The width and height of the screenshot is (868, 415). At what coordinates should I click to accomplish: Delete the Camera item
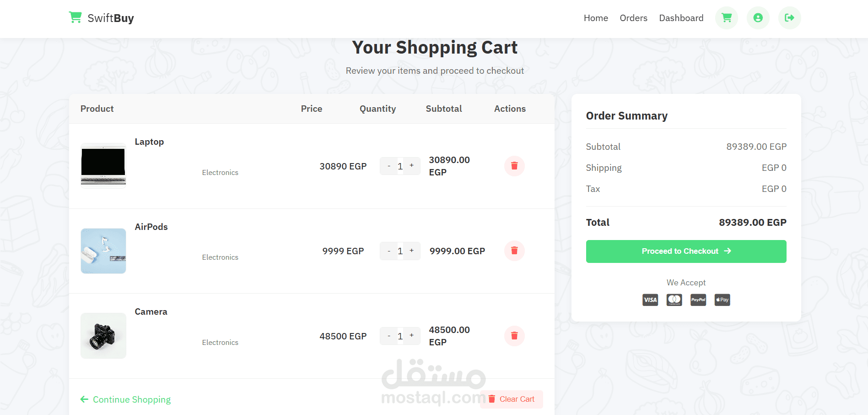pos(514,336)
